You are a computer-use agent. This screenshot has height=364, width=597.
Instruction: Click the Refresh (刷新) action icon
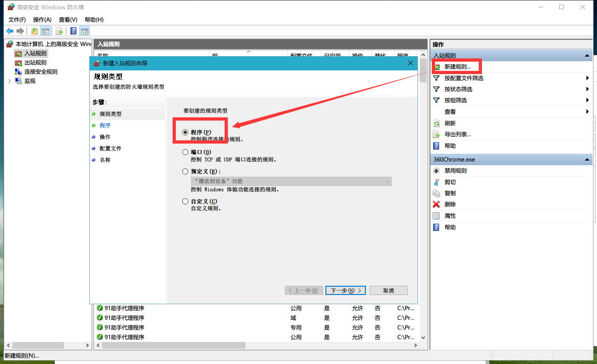point(436,123)
